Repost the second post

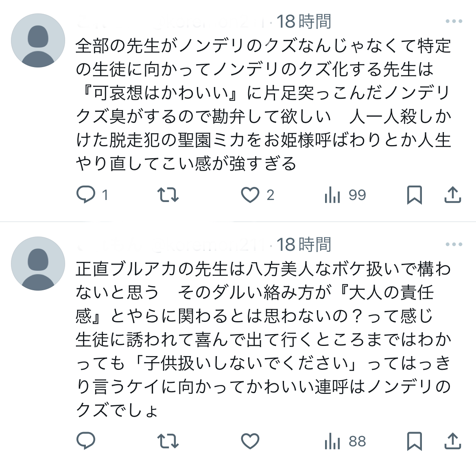[x=168, y=441]
